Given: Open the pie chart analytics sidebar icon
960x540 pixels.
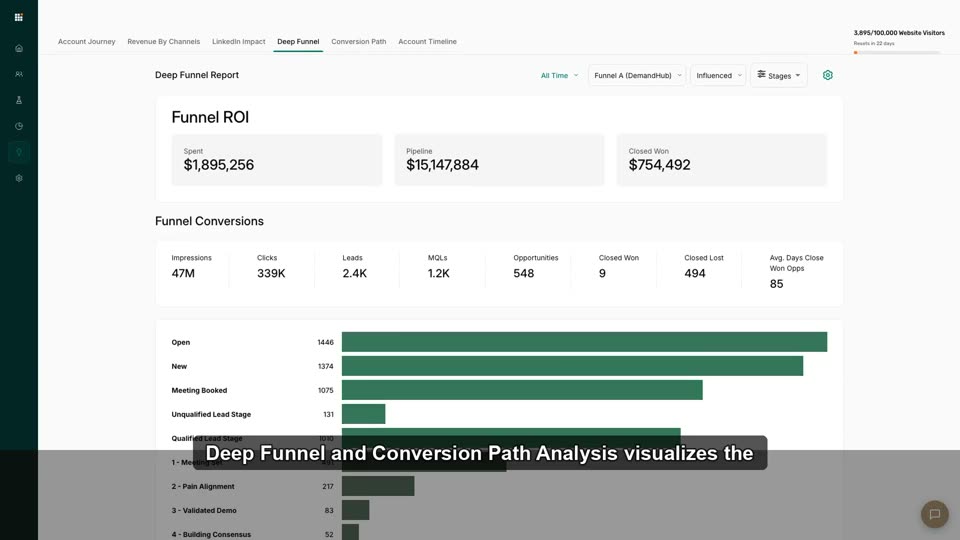Looking at the screenshot, I should click(19, 126).
